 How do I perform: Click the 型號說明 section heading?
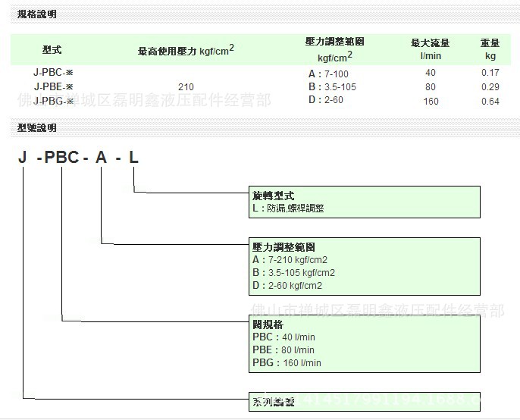36,128
